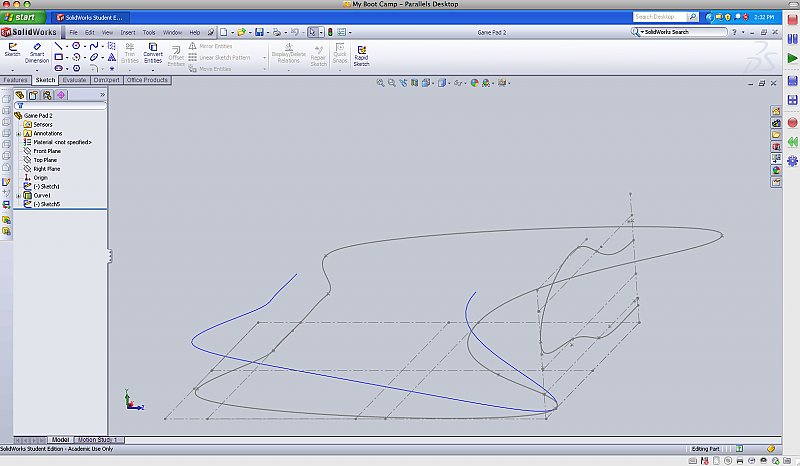800x466 pixels.
Task: Expand the Curve1 feature node
Action: (x=19, y=195)
